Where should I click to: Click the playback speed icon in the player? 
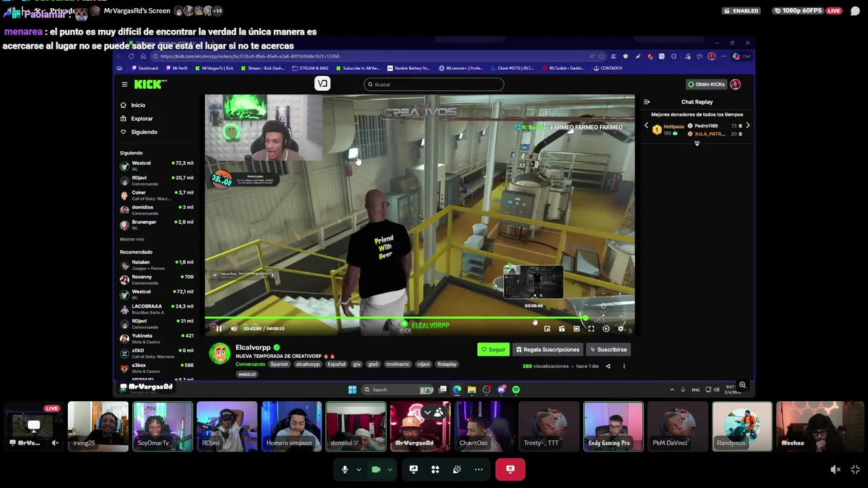[x=606, y=329]
